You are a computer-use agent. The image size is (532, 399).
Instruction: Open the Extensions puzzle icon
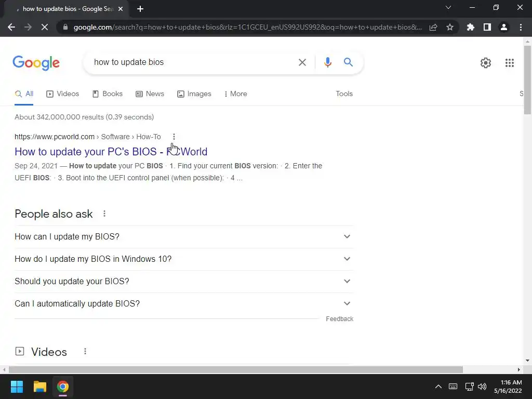(471, 27)
